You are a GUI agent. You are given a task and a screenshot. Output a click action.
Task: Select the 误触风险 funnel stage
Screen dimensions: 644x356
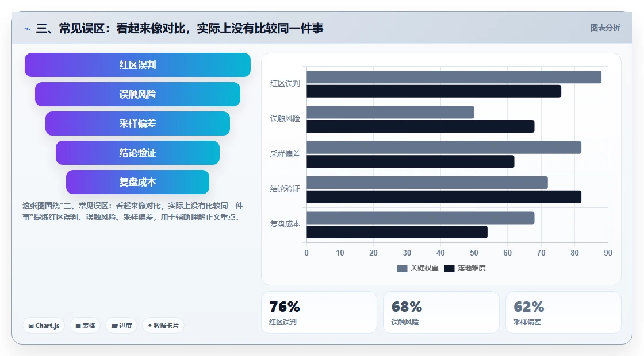pyautogui.click(x=137, y=94)
